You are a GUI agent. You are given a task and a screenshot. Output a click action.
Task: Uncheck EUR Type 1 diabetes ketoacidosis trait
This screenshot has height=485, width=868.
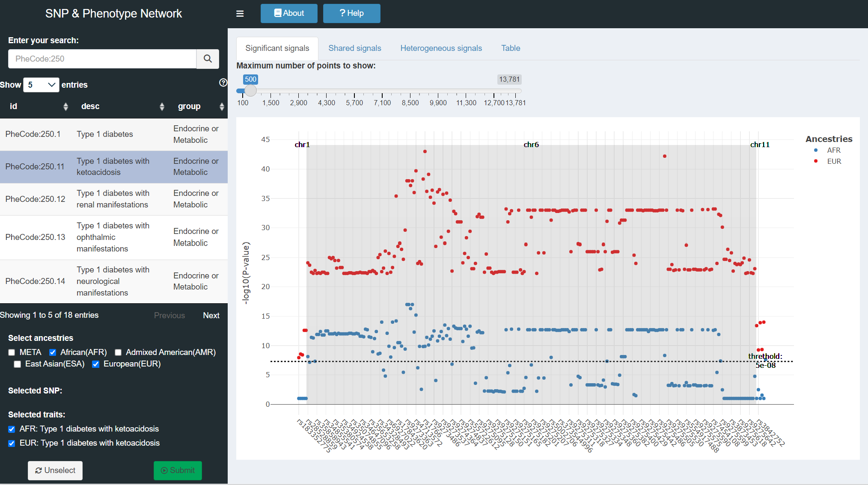[x=12, y=443]
